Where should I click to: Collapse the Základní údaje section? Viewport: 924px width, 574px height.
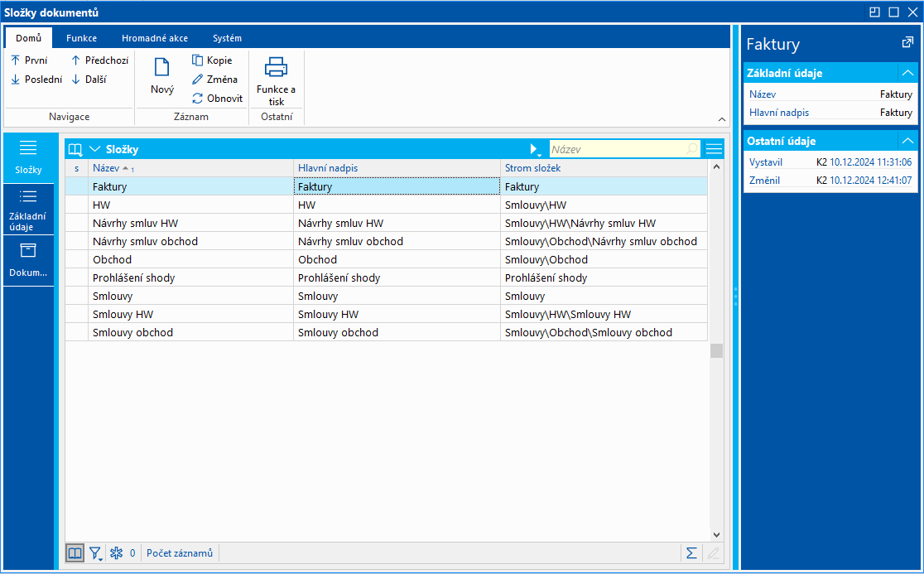point(908,73)
